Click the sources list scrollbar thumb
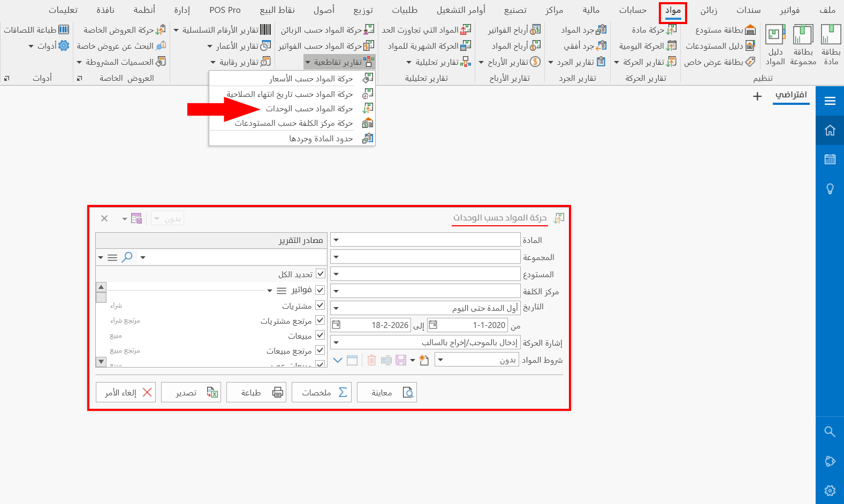Viewport: 844px width, 504px height. [x=101, y=297]
